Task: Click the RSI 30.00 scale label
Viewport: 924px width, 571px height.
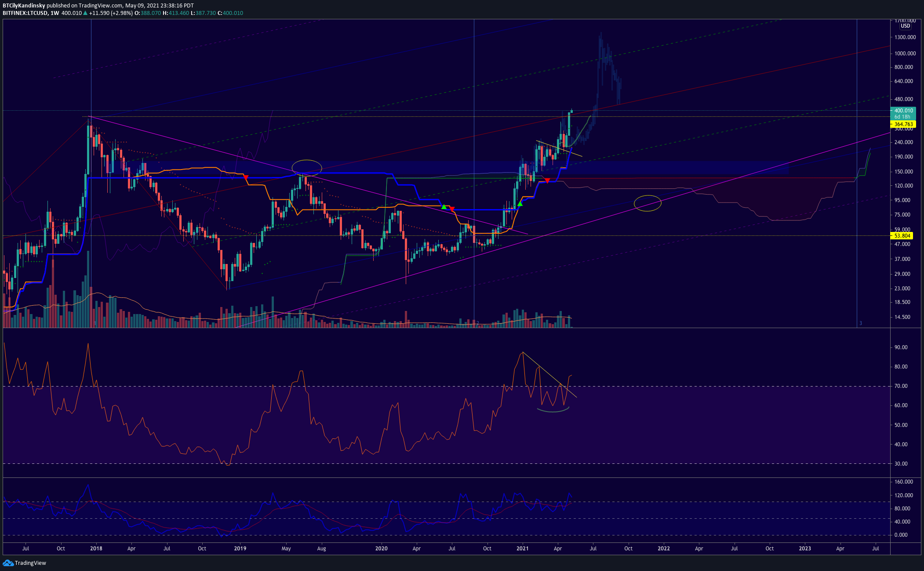Action: click(901, 464)
